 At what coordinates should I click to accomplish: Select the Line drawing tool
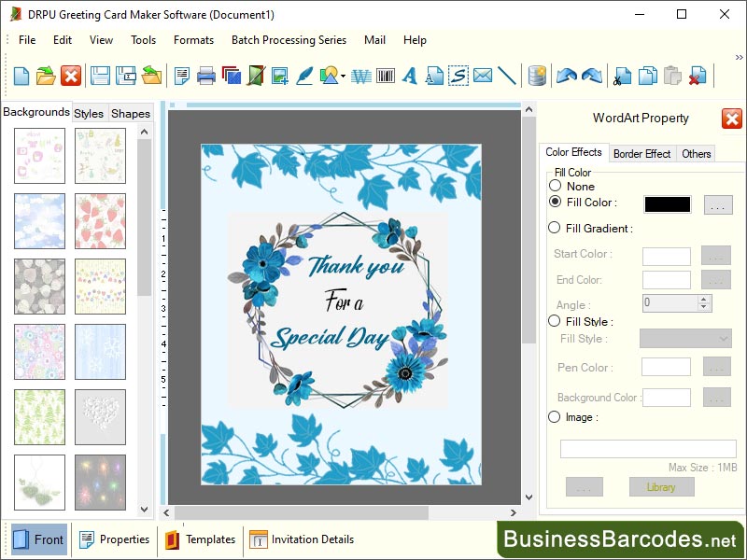[506, 77]
